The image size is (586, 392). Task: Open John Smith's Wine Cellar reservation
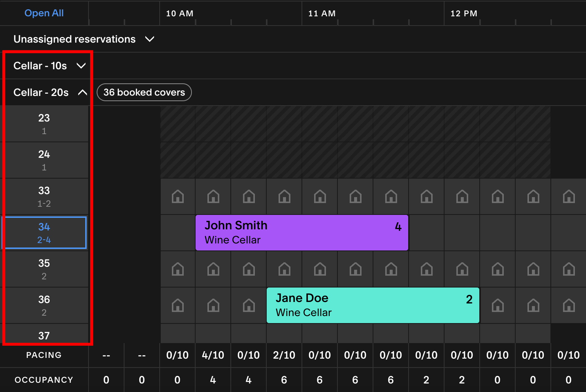302,233
